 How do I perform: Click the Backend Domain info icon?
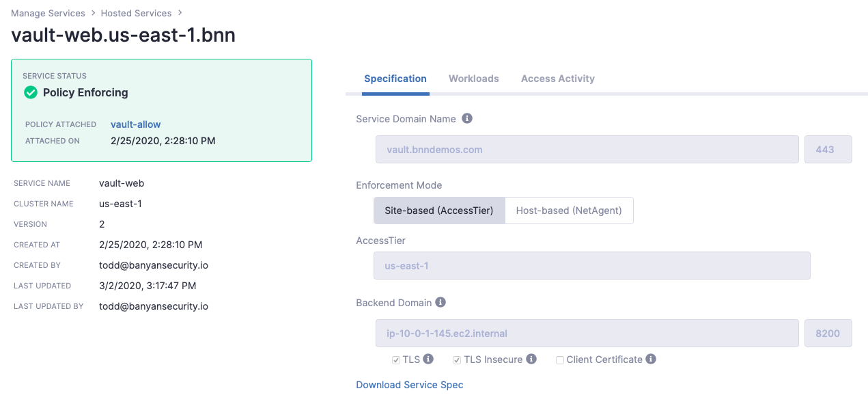440,302
